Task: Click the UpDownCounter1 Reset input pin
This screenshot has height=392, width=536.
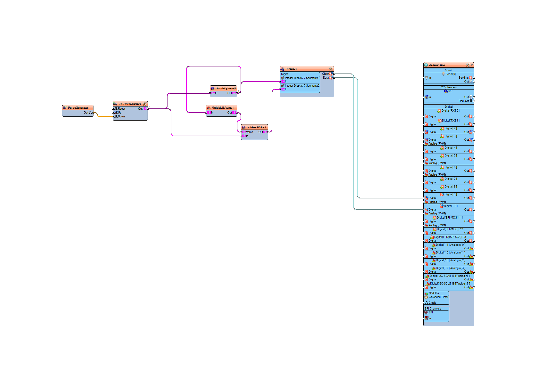Action: coord(113,109)
